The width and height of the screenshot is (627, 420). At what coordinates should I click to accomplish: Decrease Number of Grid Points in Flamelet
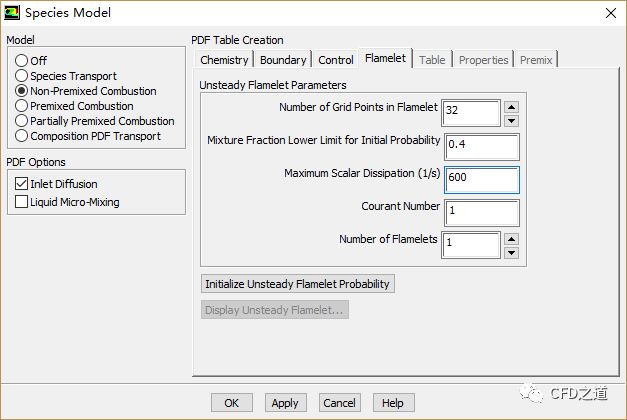(511, 121)
